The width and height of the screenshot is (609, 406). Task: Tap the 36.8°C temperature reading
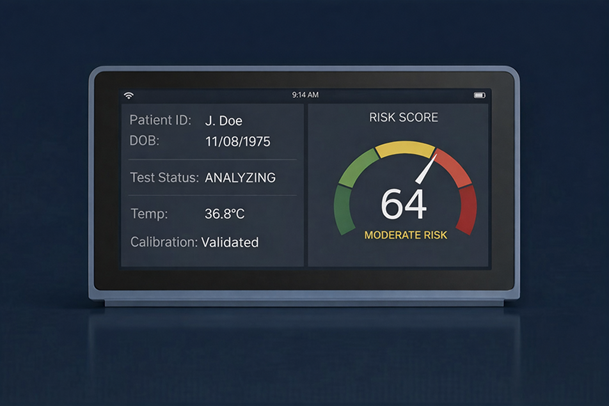click(x=227, y=214)
